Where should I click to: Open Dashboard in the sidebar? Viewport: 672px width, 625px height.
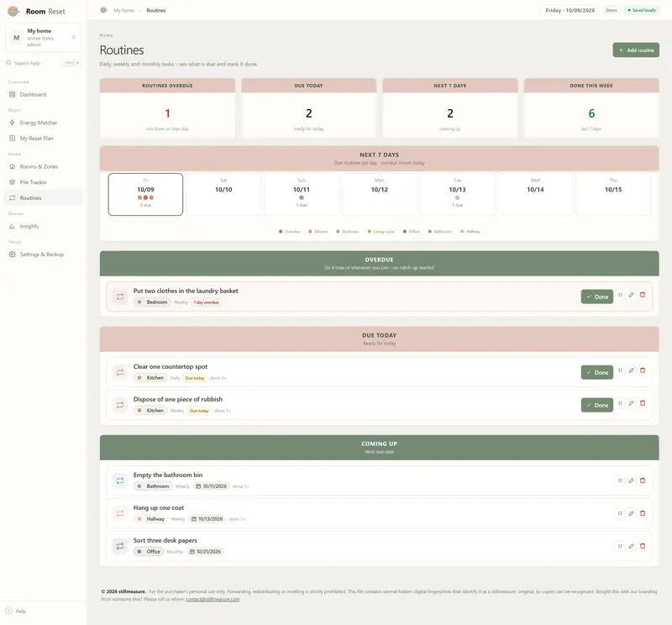(x=43, y=94)
